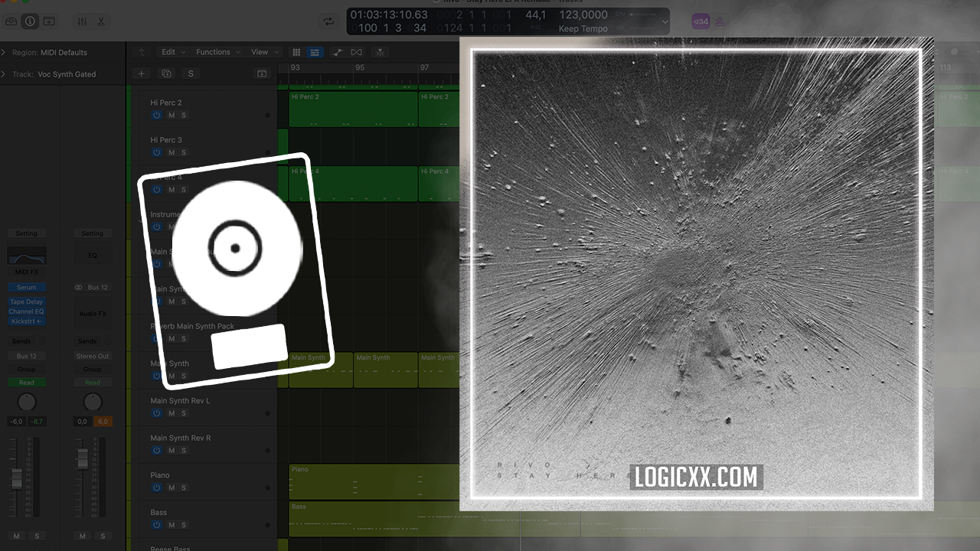The image size is (980, 551).
Task: Solo the Stereo Out channel strip
Action: (102, 536)
